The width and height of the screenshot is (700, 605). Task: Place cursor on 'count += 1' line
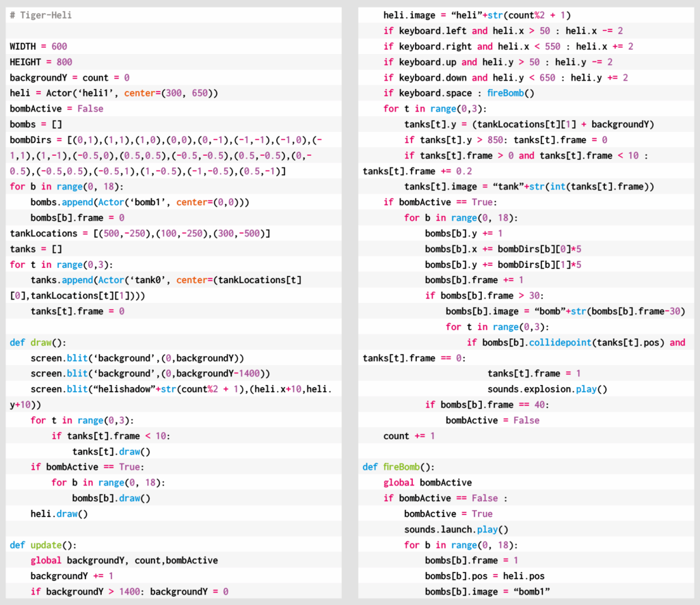pos(409,435)
